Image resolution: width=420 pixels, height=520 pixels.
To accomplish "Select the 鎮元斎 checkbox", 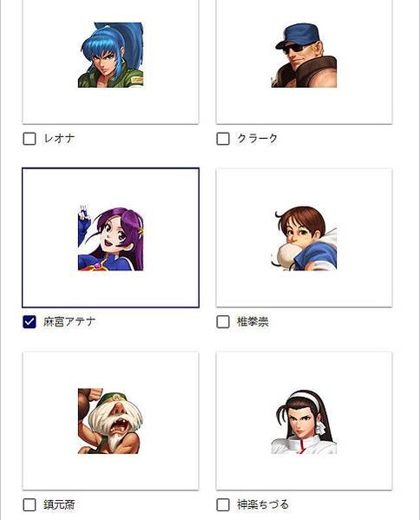I will (30, 505).
